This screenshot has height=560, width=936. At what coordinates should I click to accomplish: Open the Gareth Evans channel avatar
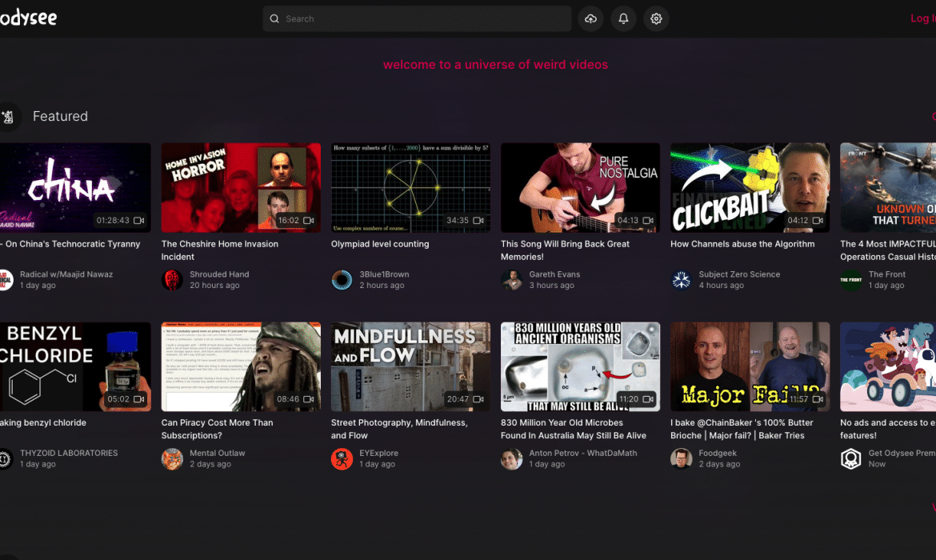(511, 280)
